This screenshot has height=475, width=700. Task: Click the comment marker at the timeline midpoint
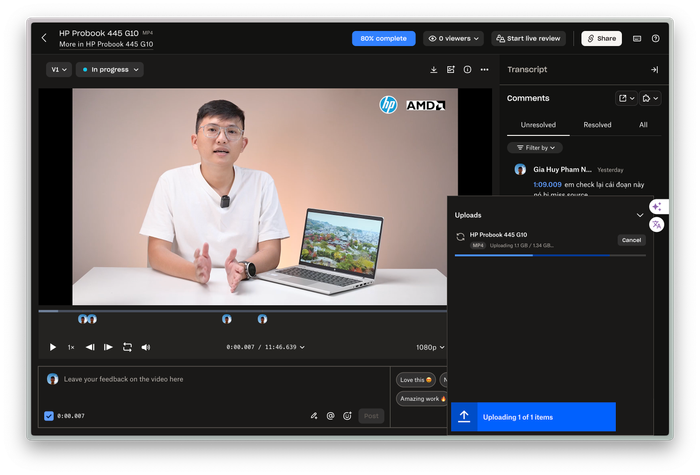[227, 319]
